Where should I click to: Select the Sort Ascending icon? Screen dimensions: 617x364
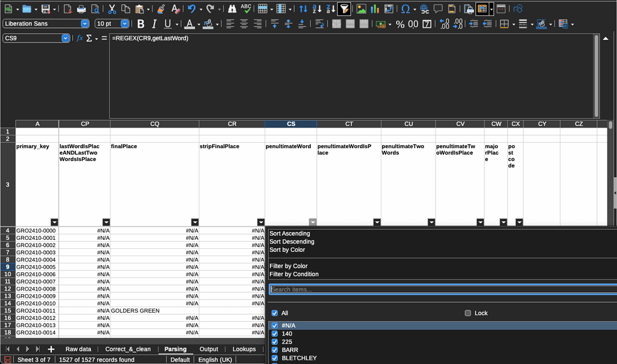pyautogui.click(x=318, y=8)
